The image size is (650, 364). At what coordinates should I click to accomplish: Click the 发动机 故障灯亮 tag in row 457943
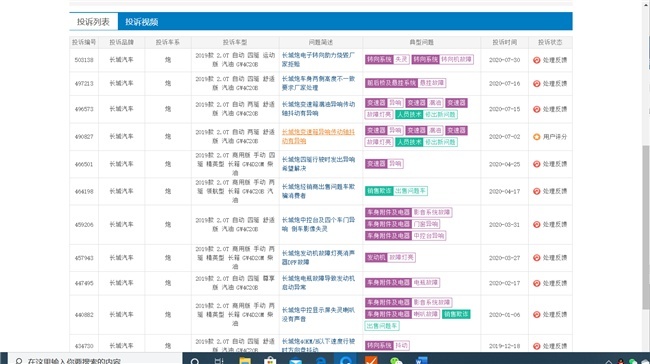pos(390,257)
